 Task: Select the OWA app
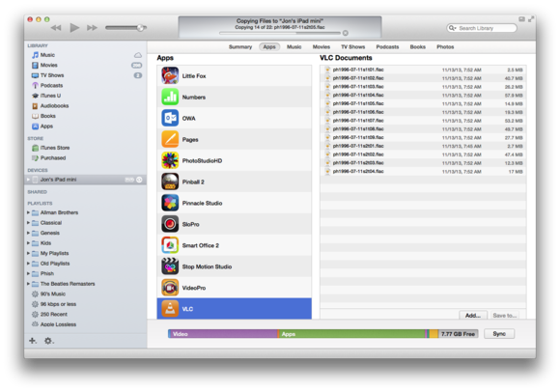pyautogui.click(x=234, y=118)
